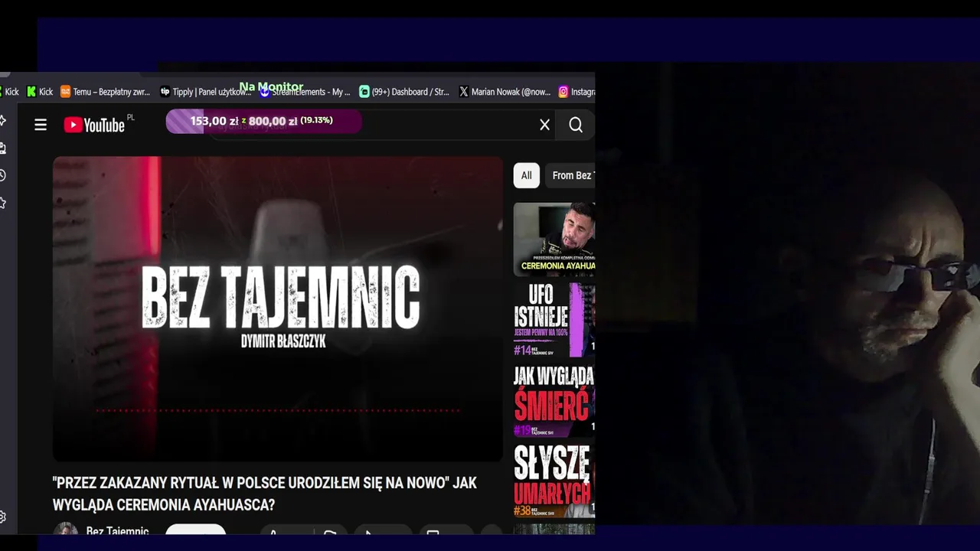Click the Bez Tajemnic video player
The image size is (980, 551).
(x=278, y=309)
